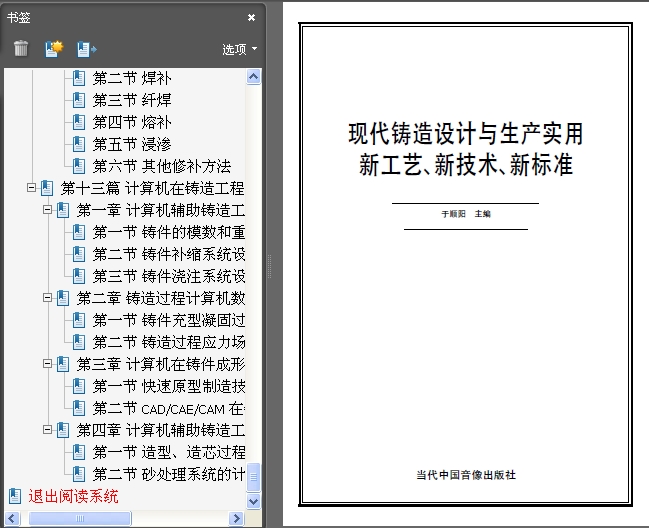Click bookmark icon beside 第一节 造型、造芯过程
The width and height of the screenshot is (649, 528).
pyautogui.click(x=79, y=452)
